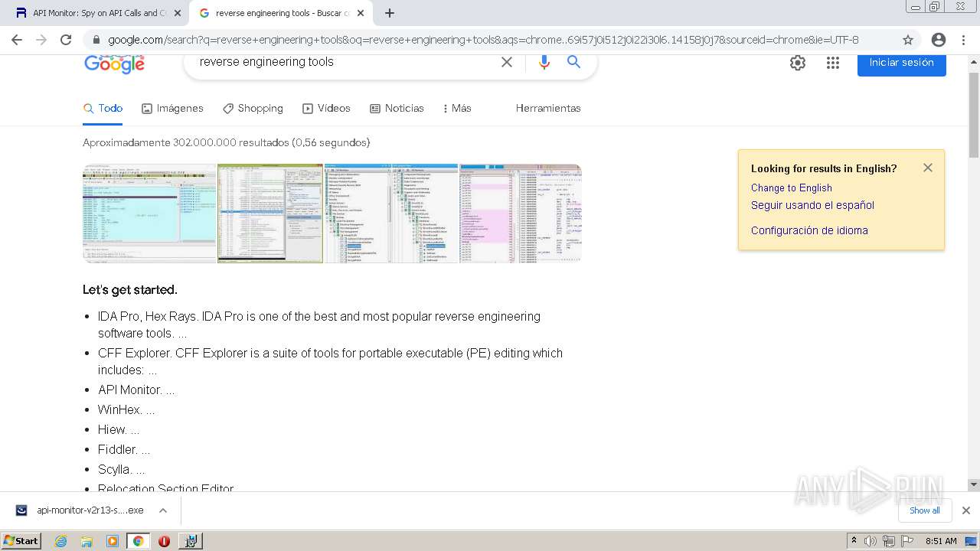
Task: Switch to Vídeos results
Action: pos(326,108)
